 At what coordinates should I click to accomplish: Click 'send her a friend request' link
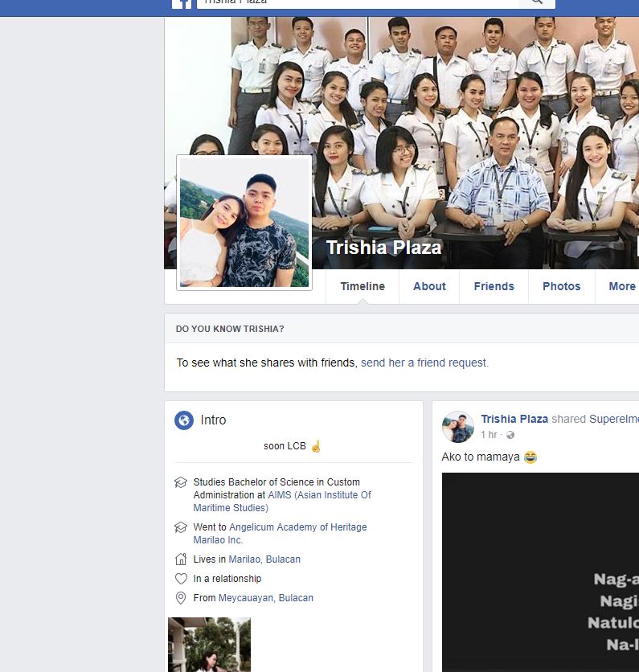click(424, 363)
